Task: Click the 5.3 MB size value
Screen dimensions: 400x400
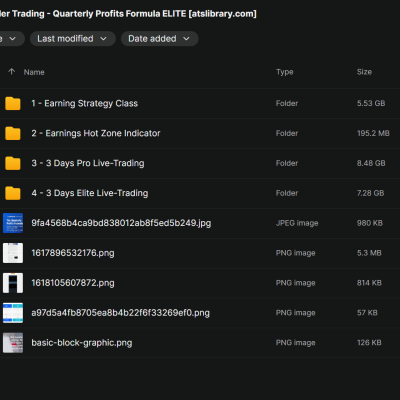Action: click(x=369, y=253)
